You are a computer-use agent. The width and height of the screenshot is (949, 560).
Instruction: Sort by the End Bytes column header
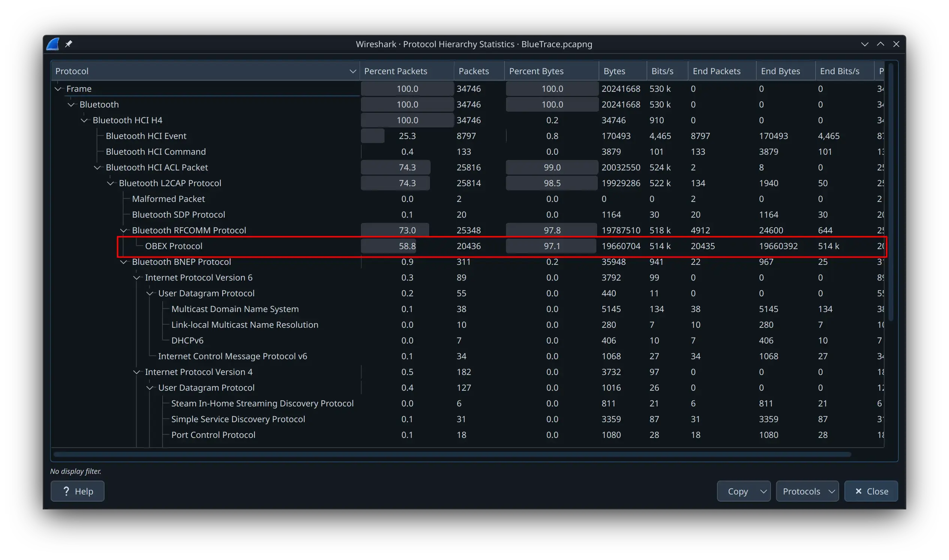point(780,71)
